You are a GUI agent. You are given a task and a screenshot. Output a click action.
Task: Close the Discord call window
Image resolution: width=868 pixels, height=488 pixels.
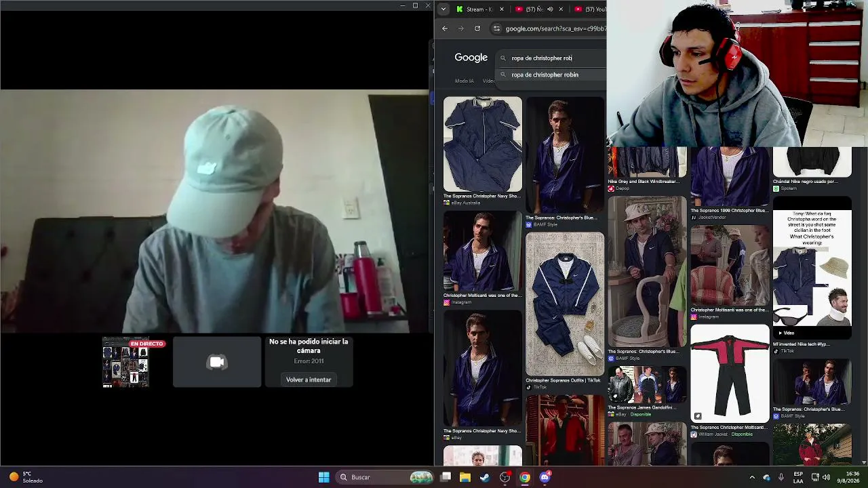coord(428,5)
